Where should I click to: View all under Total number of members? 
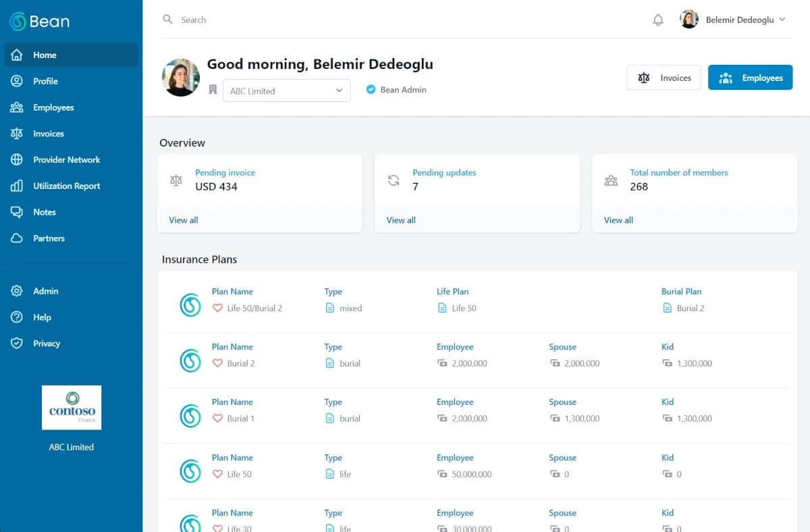coord(618,220)
